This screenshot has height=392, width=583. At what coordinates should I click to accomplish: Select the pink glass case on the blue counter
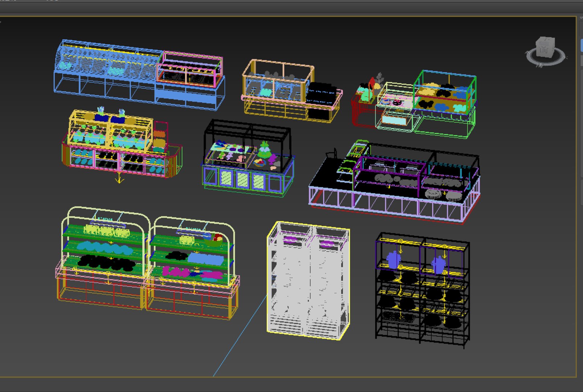point(190,69)
